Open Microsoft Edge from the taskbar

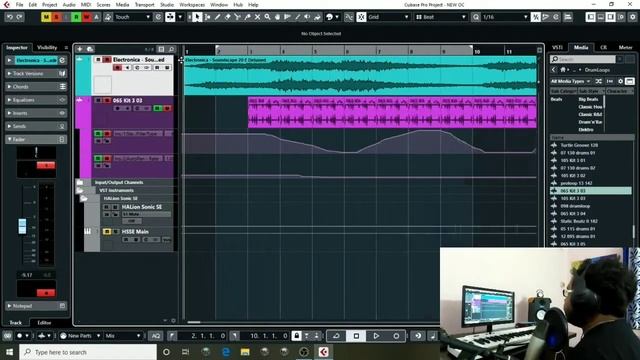click(x=226, y=352)
